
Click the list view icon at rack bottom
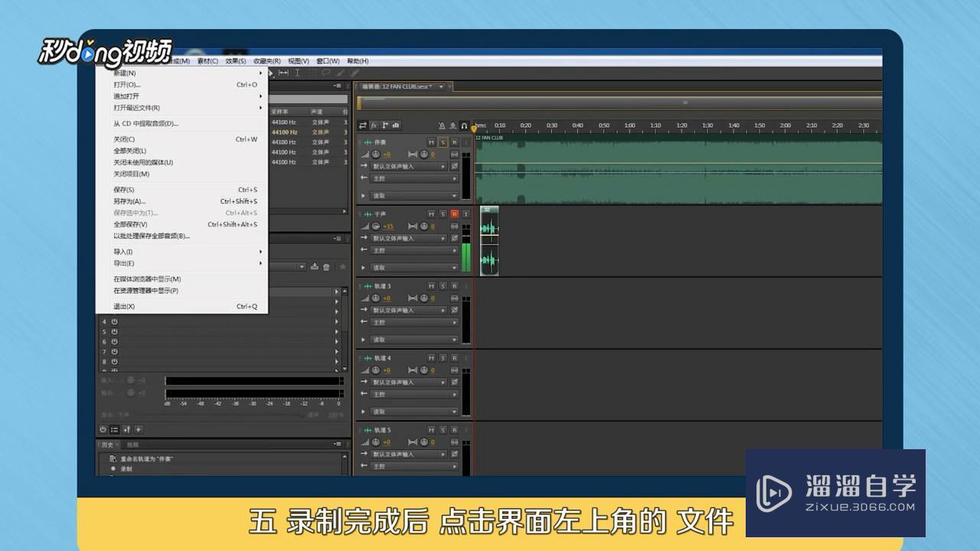pos(114,429)
